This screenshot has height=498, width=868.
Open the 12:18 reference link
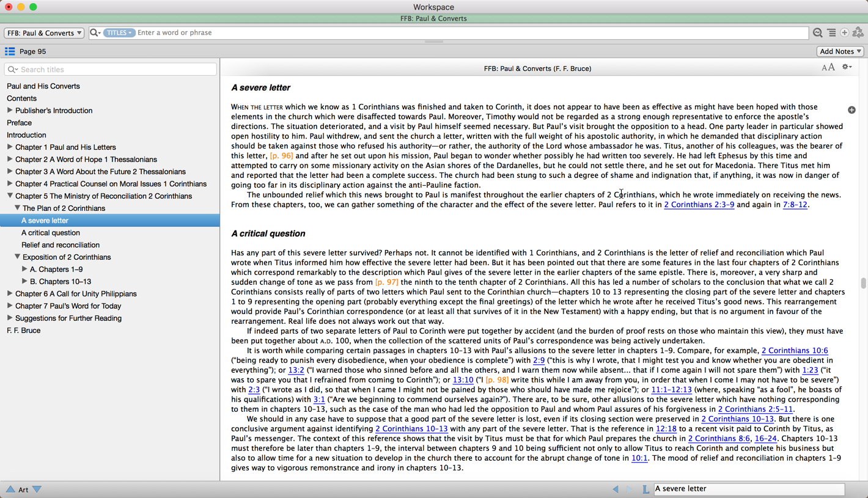point(666,429)
